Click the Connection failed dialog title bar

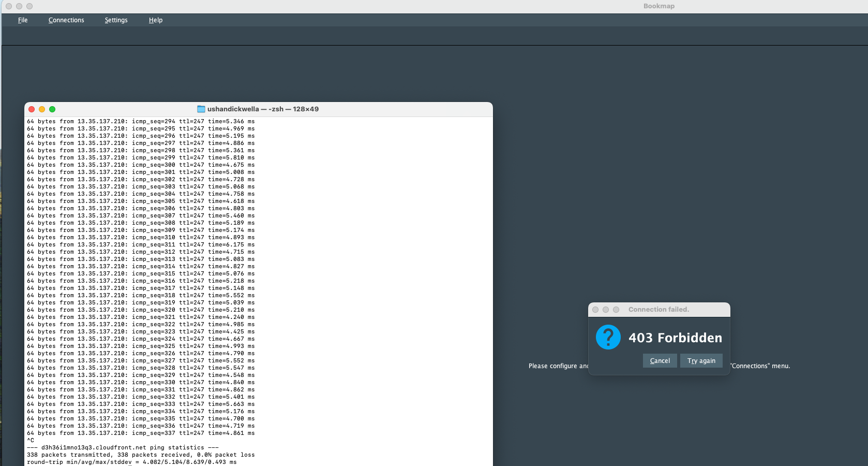[659, 310]
